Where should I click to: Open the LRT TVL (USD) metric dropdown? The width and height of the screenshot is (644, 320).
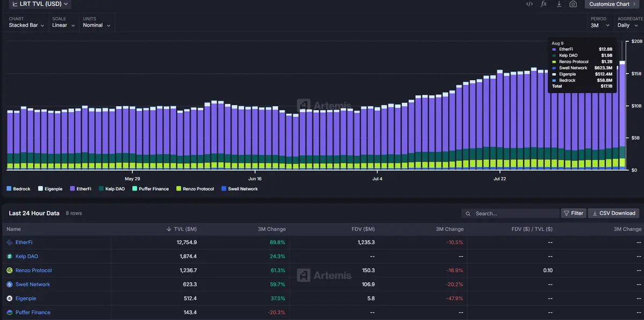(x=40, y=4)
